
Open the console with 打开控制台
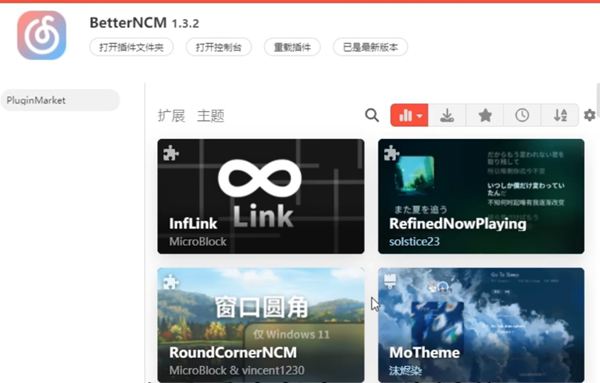pos(218,47)
